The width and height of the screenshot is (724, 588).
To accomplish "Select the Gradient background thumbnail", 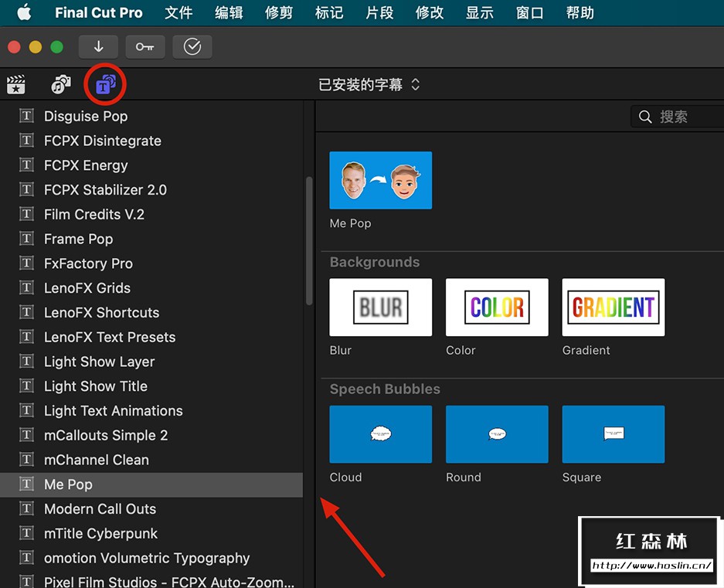I will (x=614, y=308).
